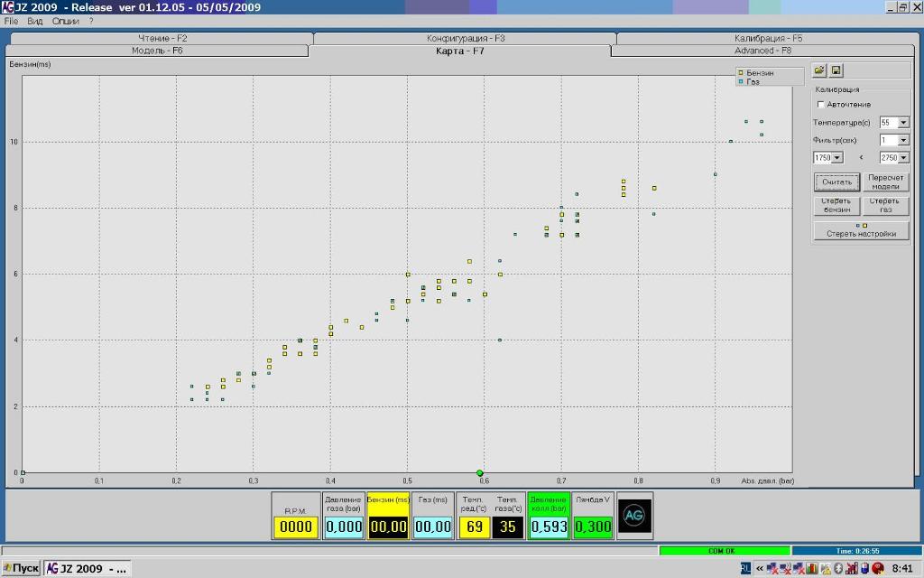The image size is (924, 578).
Task: Click the Стереть бензин button
Action: coord(836,205)
